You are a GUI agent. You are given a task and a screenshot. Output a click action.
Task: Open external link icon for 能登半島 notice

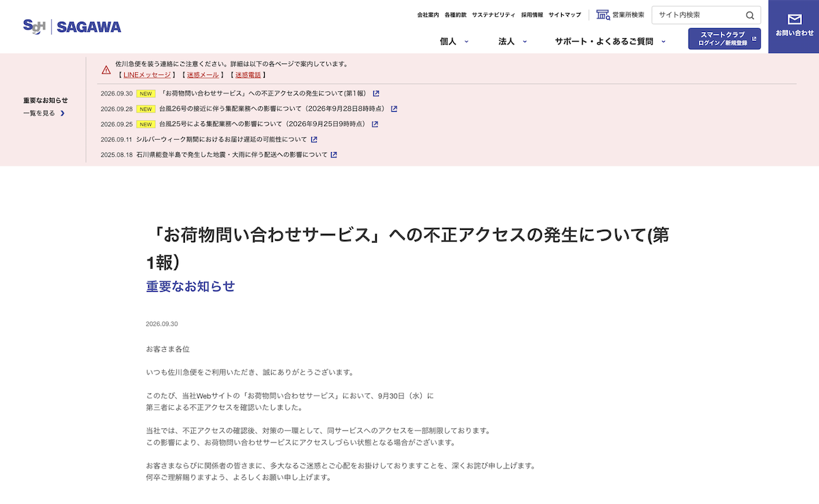pyautogui.click(x=334, y=155)
